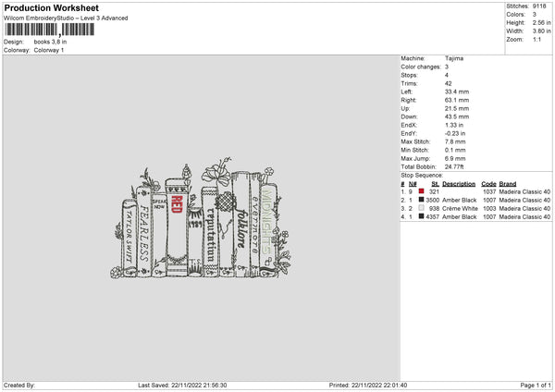Viewport: 555px width, 392px height.
Task: Click the red thread swatch in stop 1
Action: tap(421, 191)
